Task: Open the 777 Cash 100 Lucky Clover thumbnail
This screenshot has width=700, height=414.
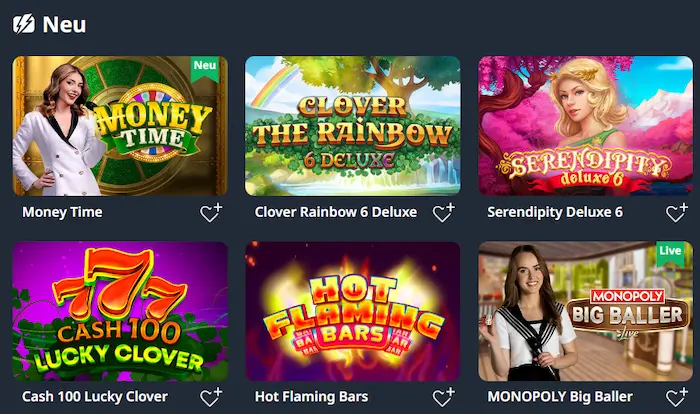Action: [120, 311]
